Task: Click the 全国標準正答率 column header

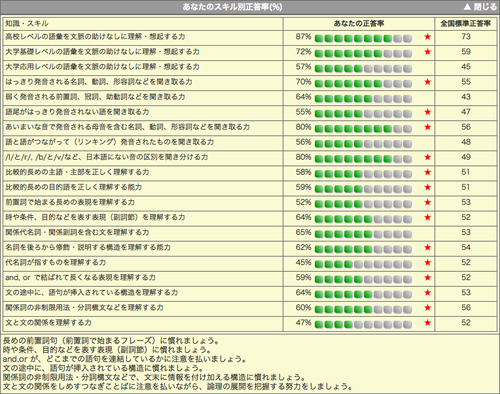Action: click(466, 23)
